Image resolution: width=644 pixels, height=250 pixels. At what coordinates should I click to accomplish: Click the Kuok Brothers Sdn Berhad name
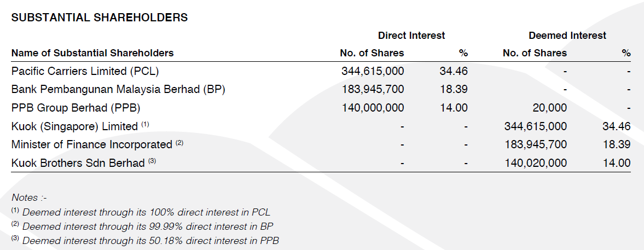(78, 163)
